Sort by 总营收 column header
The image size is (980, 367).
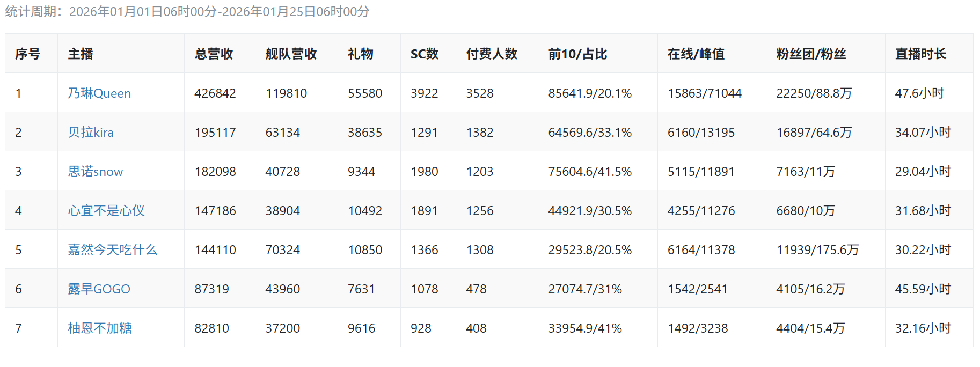(x=214, y=54)
